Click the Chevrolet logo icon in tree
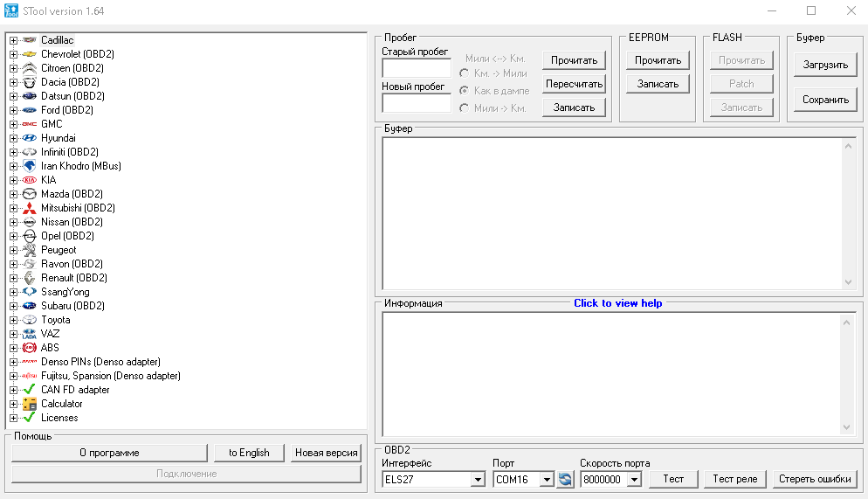This screenshot has height=499, width=868. (29, 54)
